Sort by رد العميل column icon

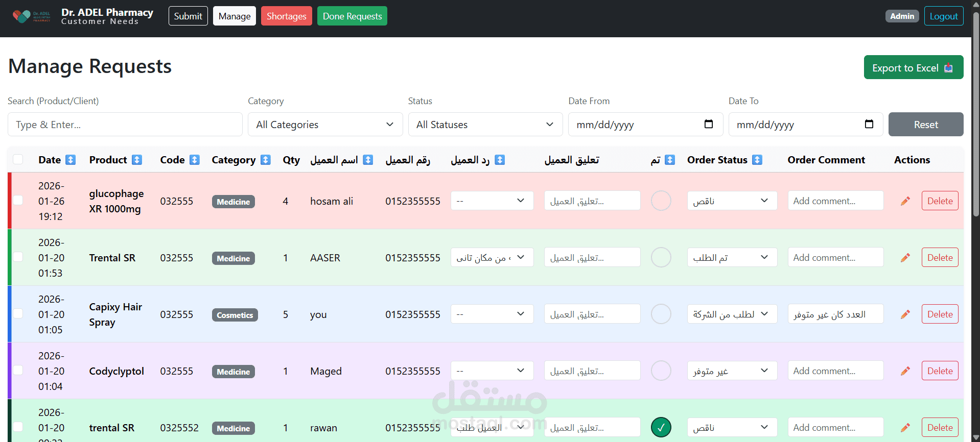pos(500,160)
